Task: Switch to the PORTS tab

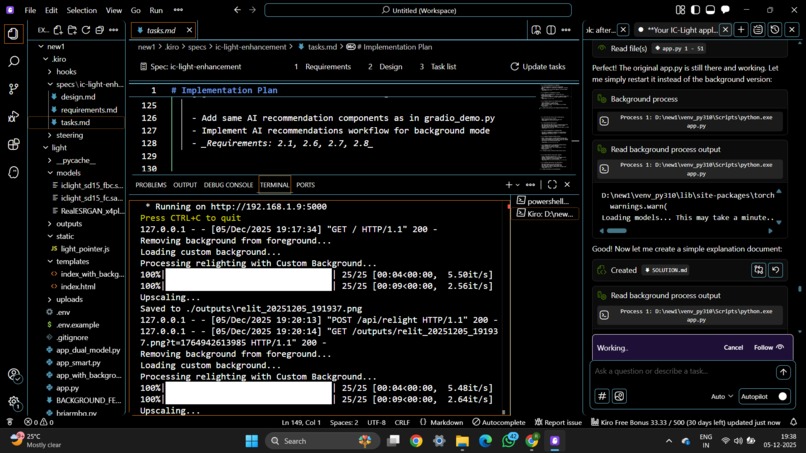Action: [x=305, y=185]
